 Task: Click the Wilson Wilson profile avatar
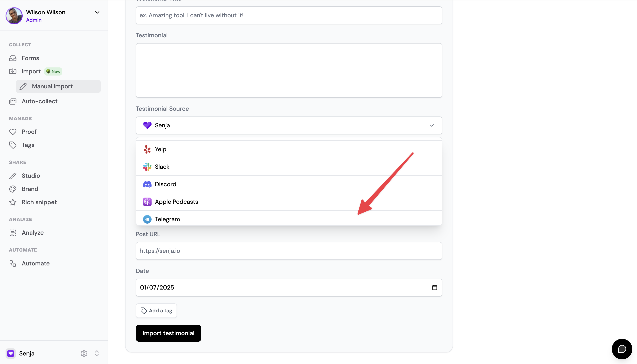pyautogui.click(x=14, y=16)
